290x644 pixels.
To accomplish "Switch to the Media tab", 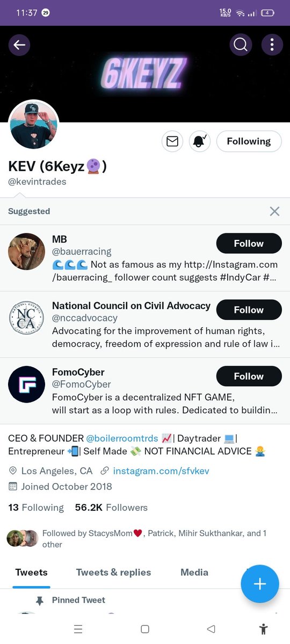I will click(194, 572).
